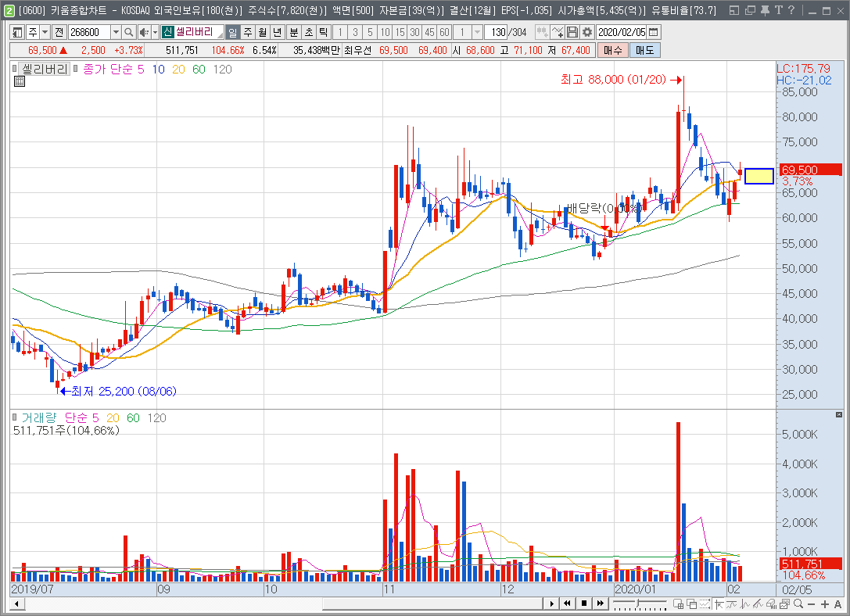
Task: Click the duplicate window icon in title bar
Action: tap(750, 10)
